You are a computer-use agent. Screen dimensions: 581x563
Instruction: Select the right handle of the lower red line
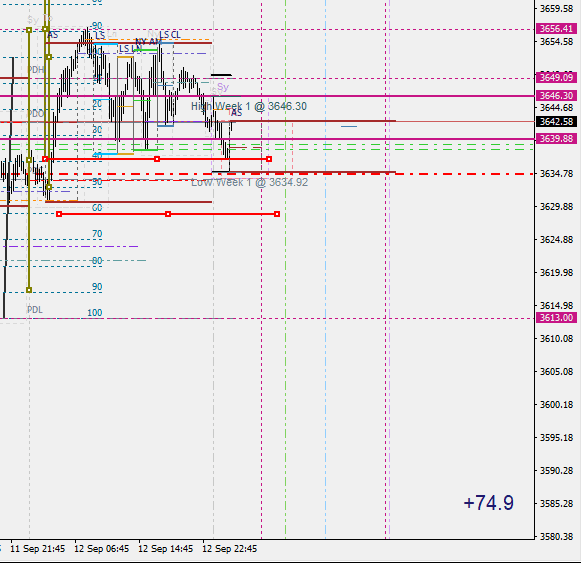pos(277,214)
